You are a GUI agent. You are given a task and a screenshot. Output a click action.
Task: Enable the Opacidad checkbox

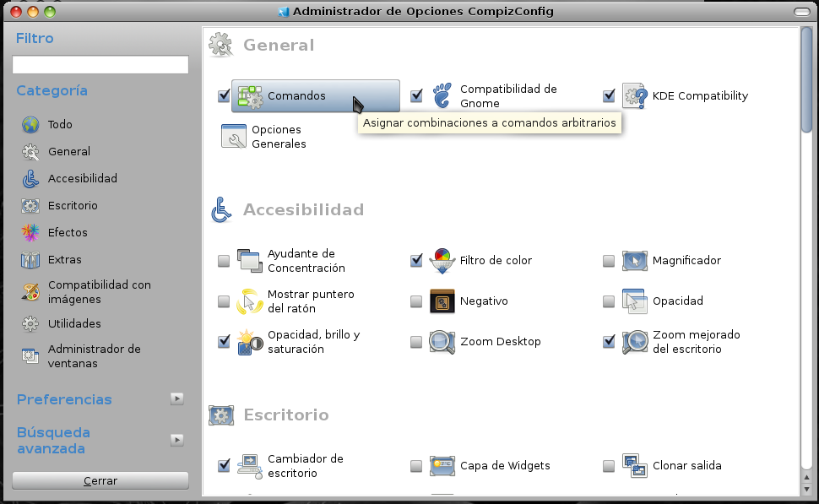(609, 302)
